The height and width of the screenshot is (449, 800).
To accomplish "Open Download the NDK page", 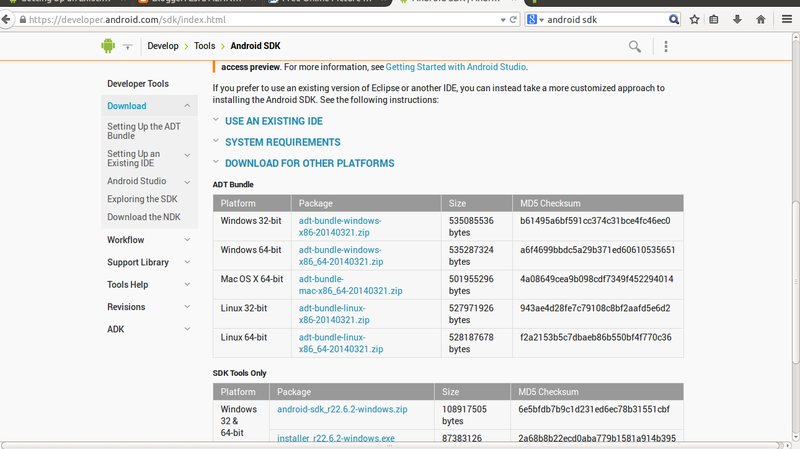I will (144, 217).
